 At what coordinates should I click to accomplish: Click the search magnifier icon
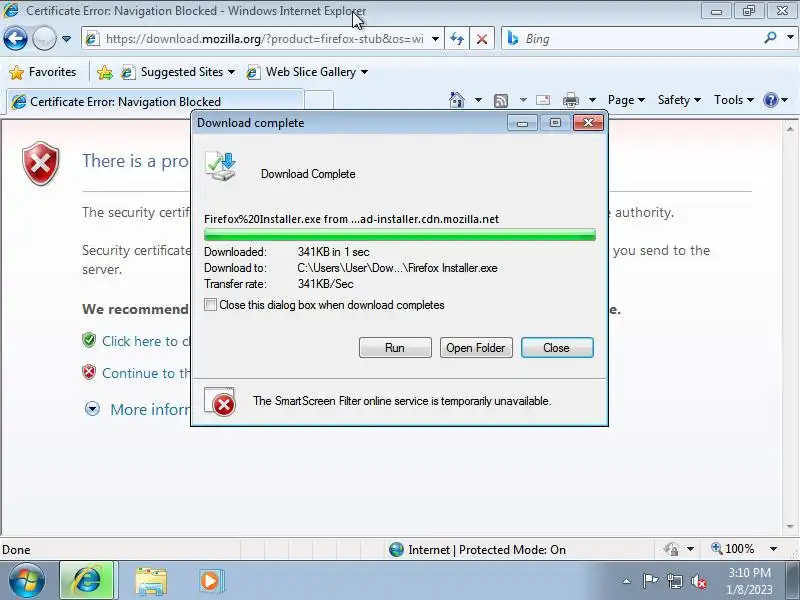770,38
